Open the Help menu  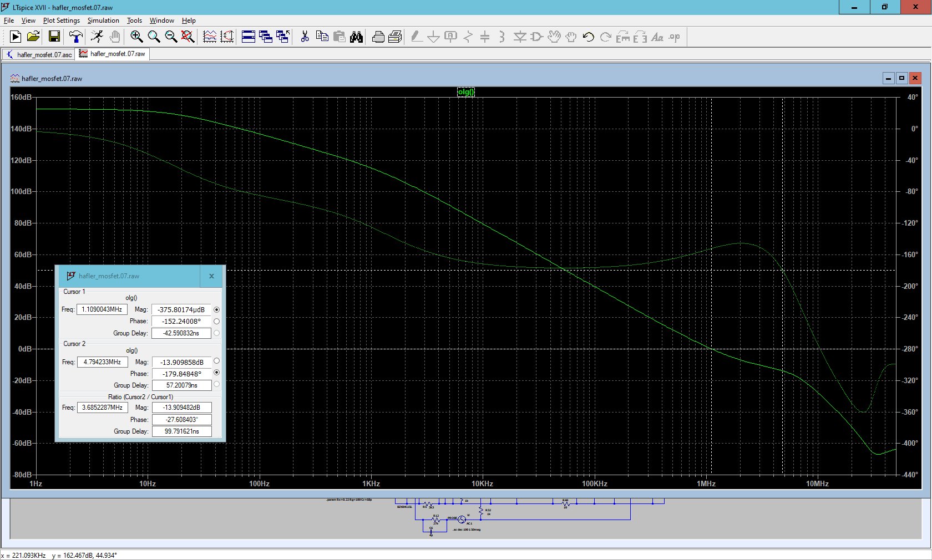[x=189, y=21]
